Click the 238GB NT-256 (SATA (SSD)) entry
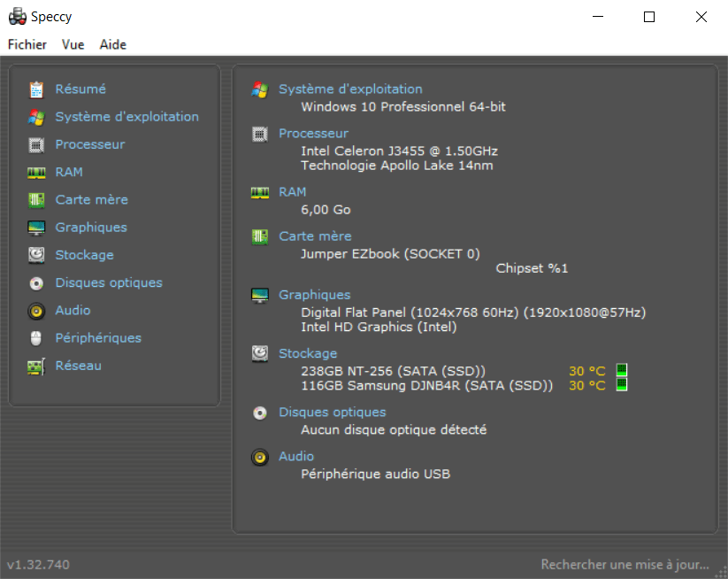This screenshot has height=579, width=728. click(393, 371)
